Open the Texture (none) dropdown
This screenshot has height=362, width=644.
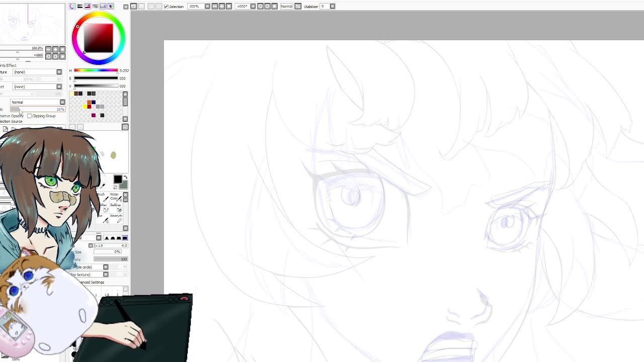[37, 72]
